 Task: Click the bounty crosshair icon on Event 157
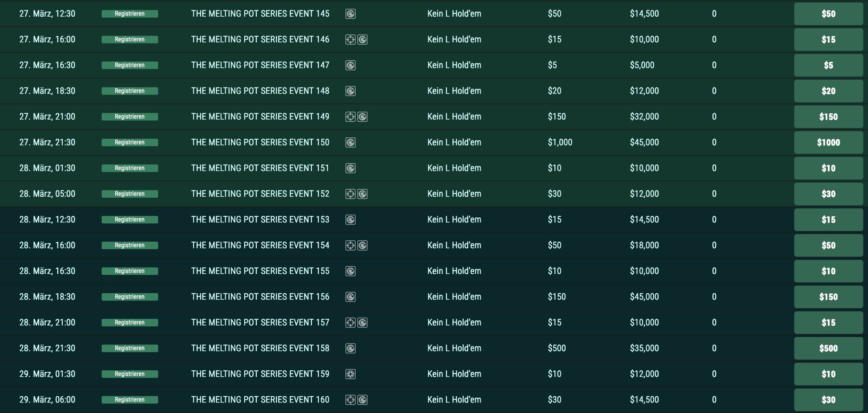[350, 322]
